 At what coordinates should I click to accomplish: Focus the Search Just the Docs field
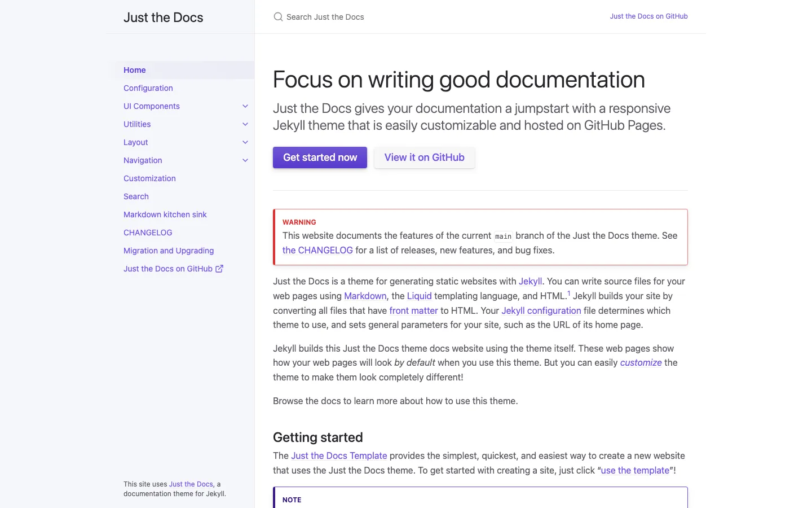pyautogui.click(x=434, y=17)
